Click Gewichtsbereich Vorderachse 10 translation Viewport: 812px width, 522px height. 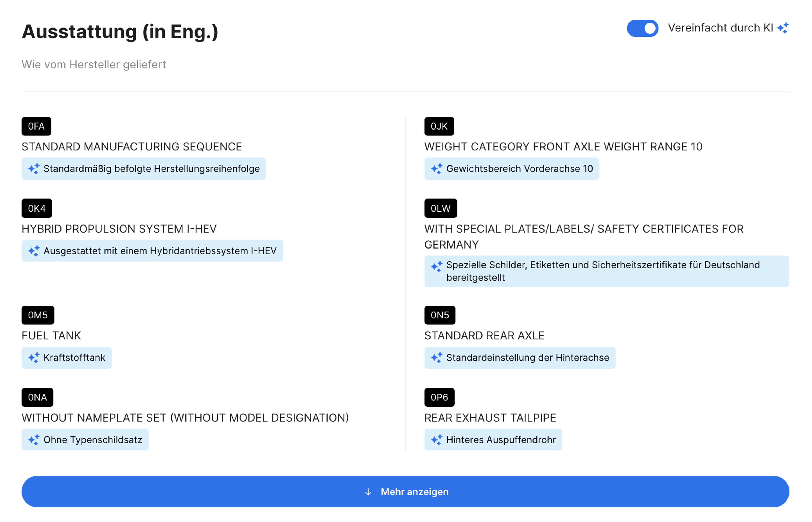(x=520, y=168)
